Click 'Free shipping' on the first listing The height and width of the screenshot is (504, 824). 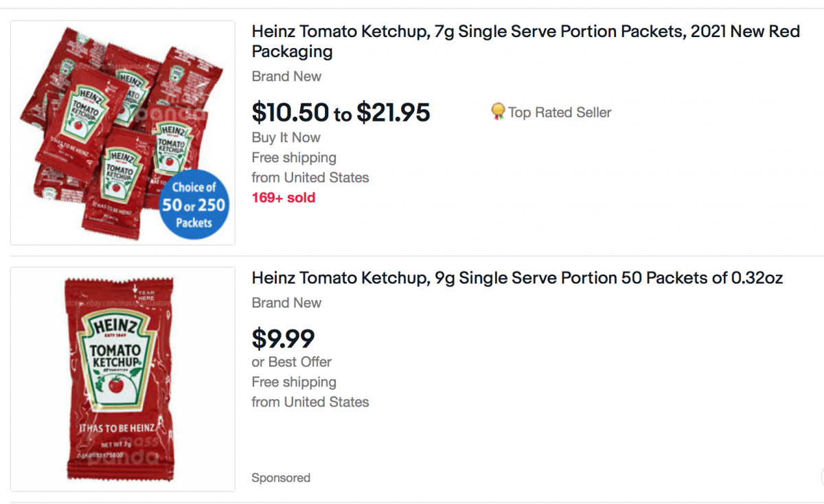[294, 157]
